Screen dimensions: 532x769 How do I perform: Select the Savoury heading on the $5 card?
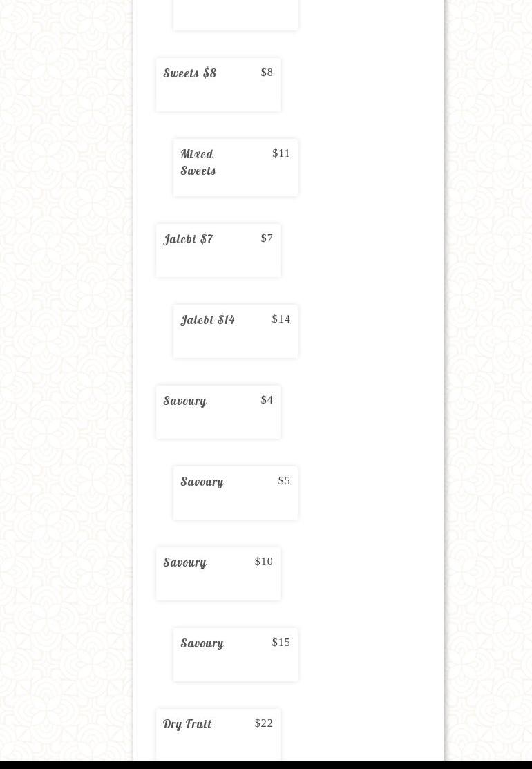[202, 482]
